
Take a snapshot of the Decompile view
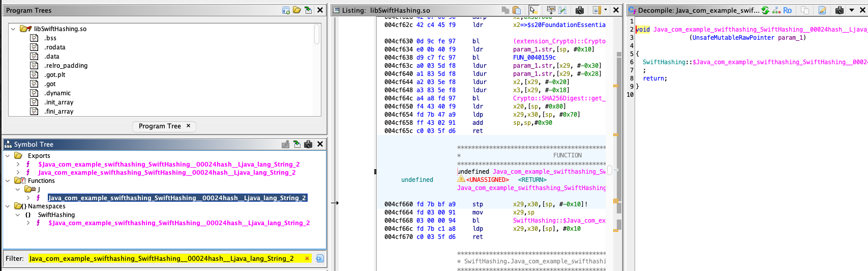840,10
